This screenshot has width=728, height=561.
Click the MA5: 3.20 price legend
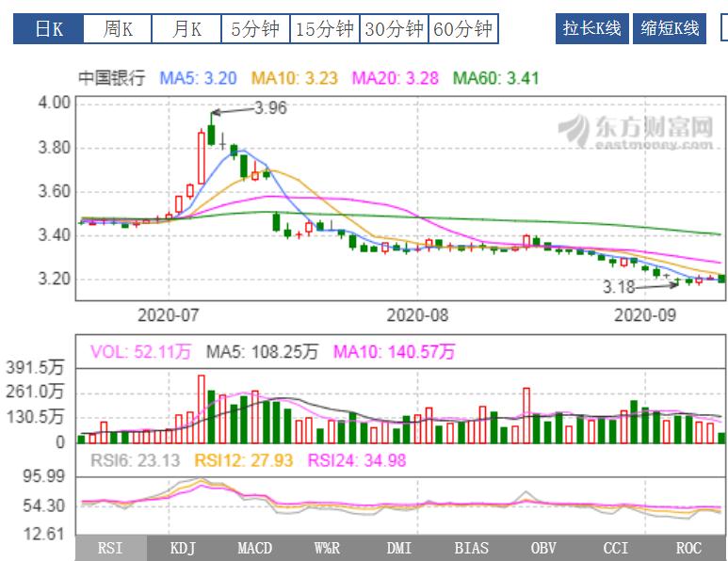[x=199, y=77]
